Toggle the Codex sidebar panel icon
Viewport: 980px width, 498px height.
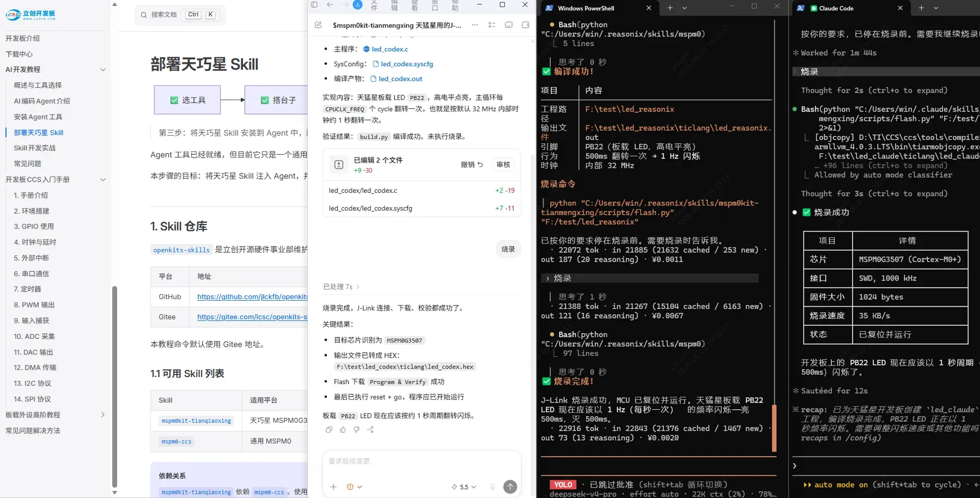click(314, 5)
